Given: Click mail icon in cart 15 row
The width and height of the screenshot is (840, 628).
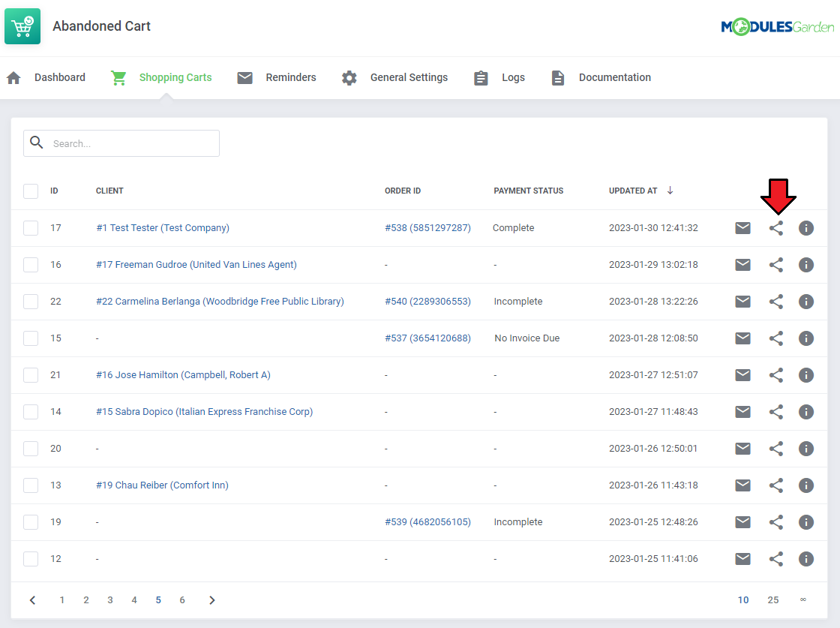Looking at the screenshot, I should pyautogui.click(x=742, y=338).
